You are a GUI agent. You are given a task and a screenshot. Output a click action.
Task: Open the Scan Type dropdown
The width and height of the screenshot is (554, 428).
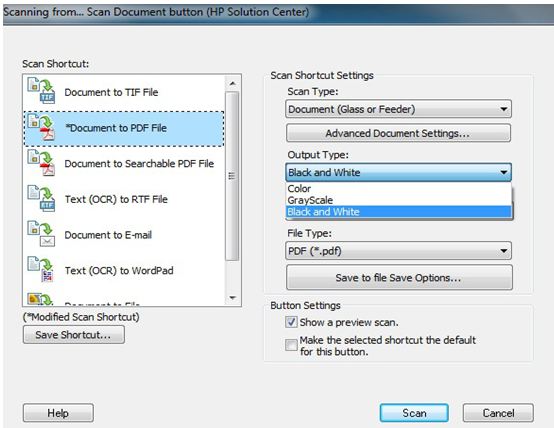398,109
